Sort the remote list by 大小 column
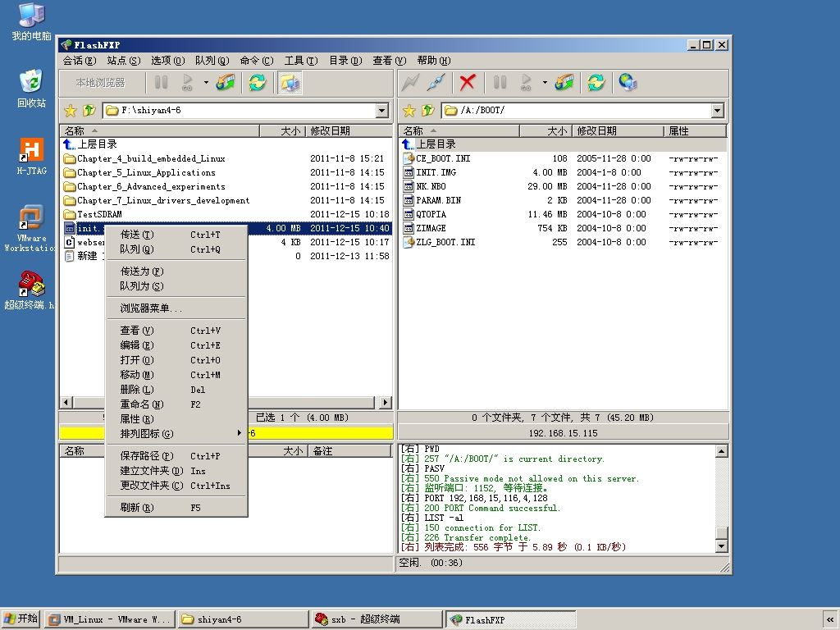The width and height of the screenshot is (840, 630). [546, 130]
